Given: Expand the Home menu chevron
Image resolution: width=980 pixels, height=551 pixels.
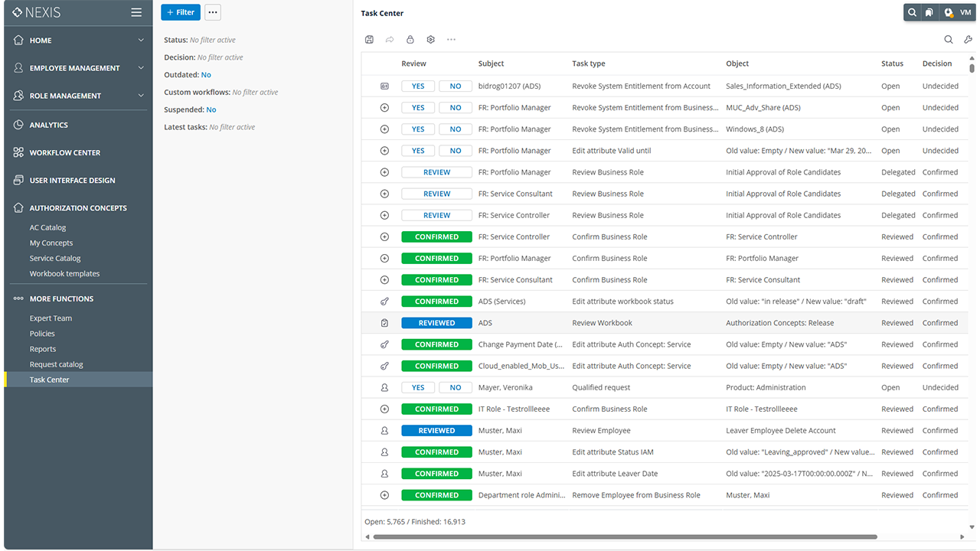Looking at the screenshot, I should (141, 41).
